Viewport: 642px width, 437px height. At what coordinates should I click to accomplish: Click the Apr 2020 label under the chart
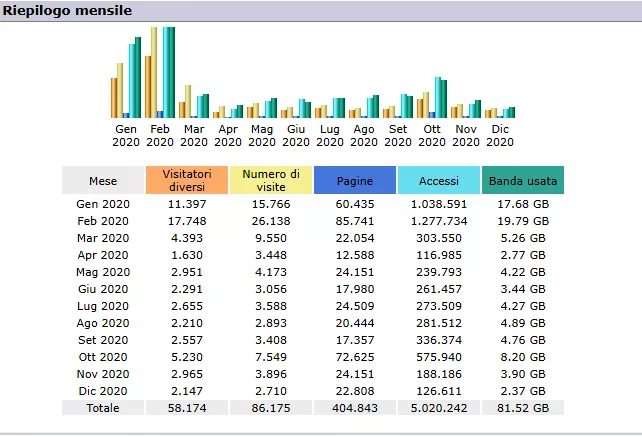[228, 135]
